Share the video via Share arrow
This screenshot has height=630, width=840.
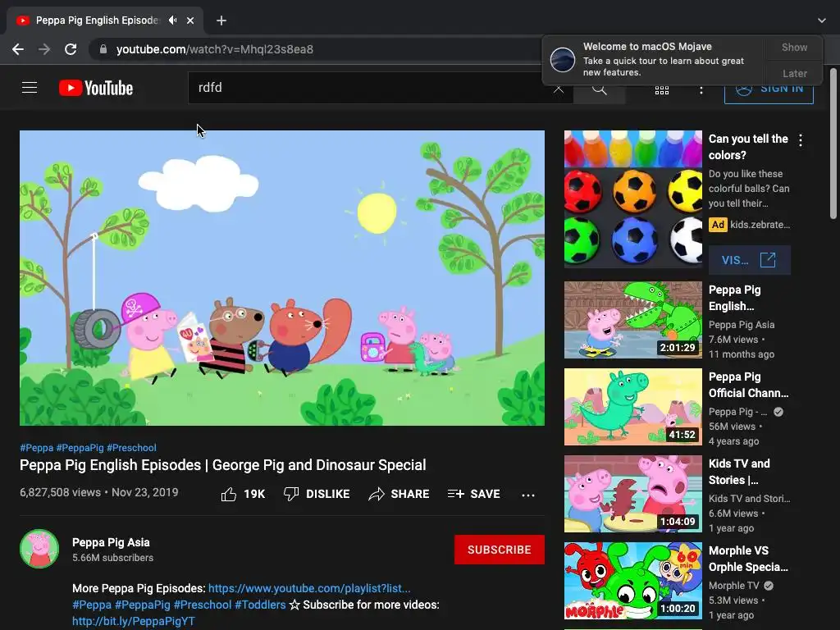[x=399, y=494]
